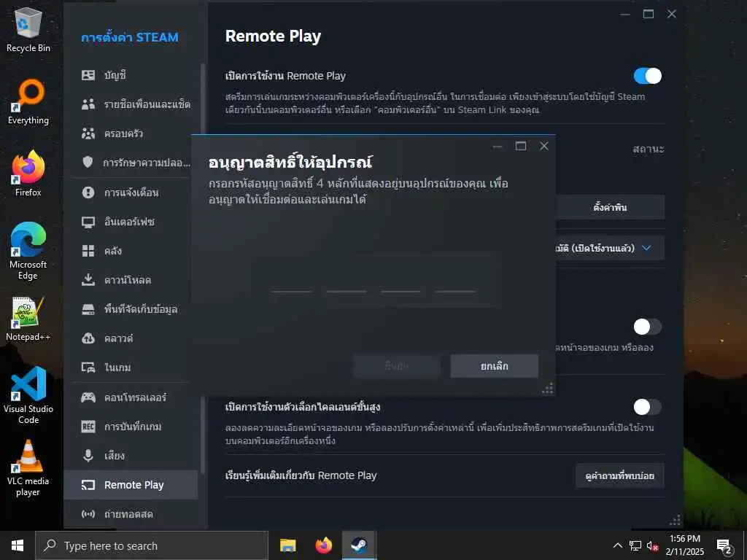Viewport: 747px width, 560px height.
Task: Click the settings sidebar scrollbar
Action: coord(203,267)
